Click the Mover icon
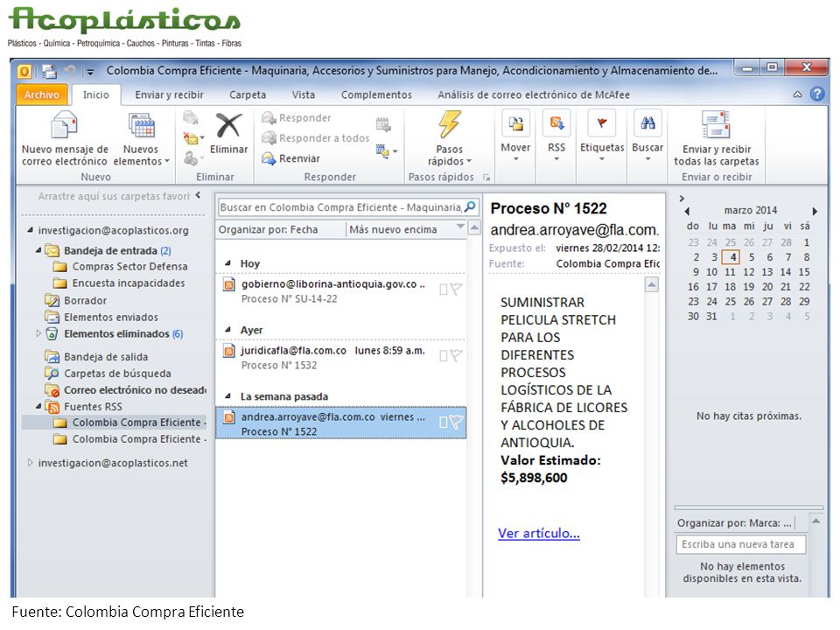 click(x=516, y=123)
